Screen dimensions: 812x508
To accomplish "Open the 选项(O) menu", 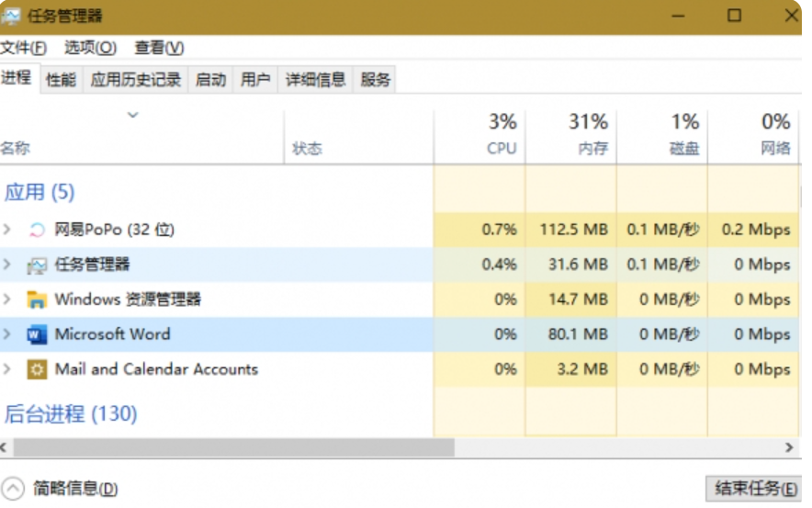I will [90, 48].
